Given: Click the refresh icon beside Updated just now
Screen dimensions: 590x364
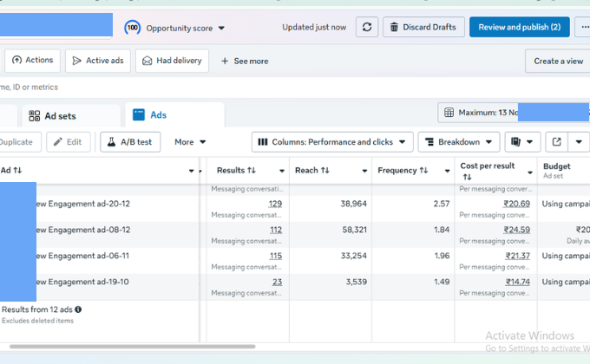Looking at the screenshot, I should coord(369,28).
